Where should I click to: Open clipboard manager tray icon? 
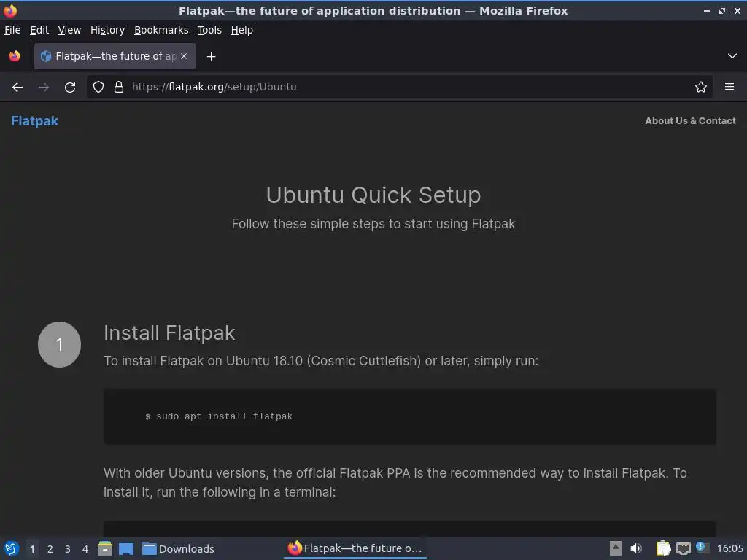(x=663, y=548)
